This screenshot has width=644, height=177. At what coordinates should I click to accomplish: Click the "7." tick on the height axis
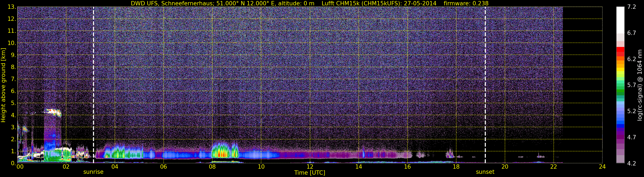coord(13,79)
